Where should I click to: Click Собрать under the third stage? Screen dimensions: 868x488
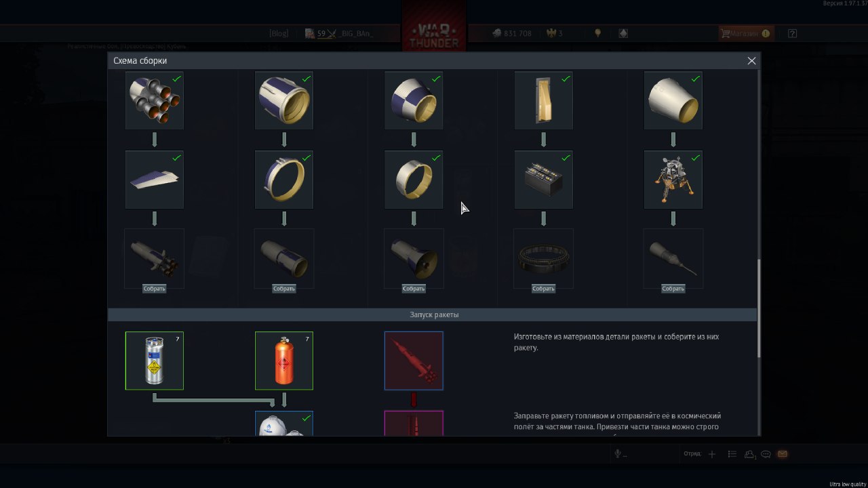(414, 289)
